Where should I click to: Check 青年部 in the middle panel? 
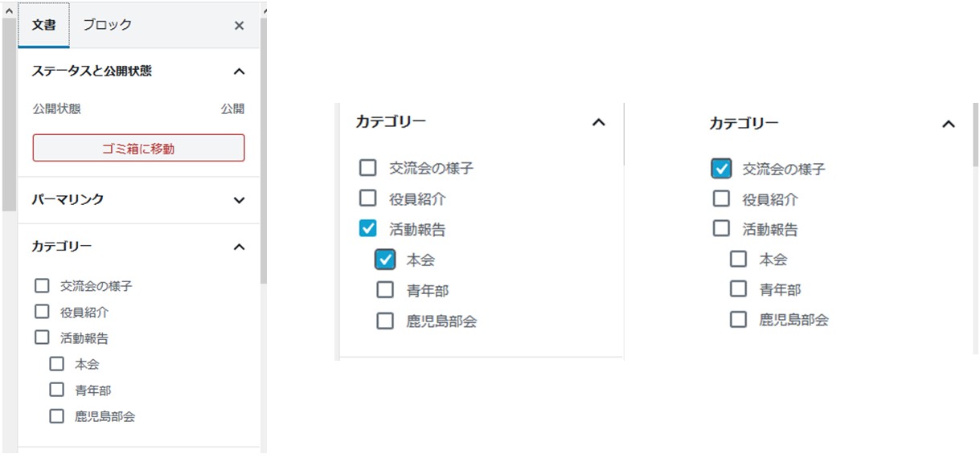coord(385,290)
